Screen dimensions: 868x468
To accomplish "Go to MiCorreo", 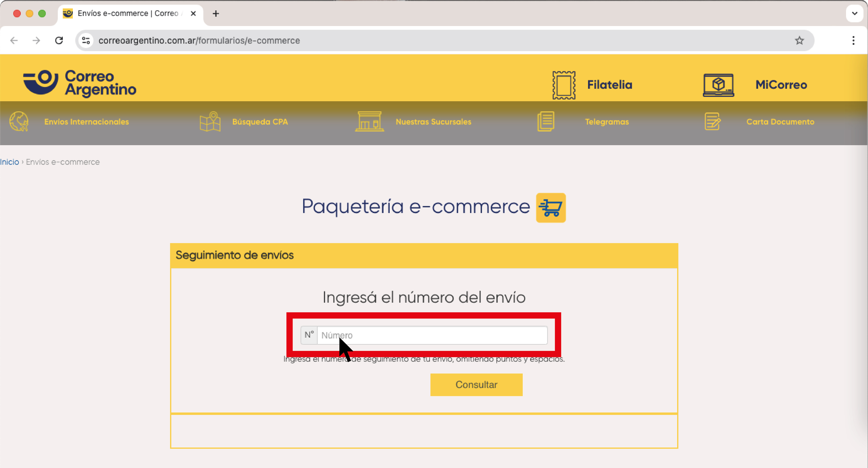I will pos(781,85).
